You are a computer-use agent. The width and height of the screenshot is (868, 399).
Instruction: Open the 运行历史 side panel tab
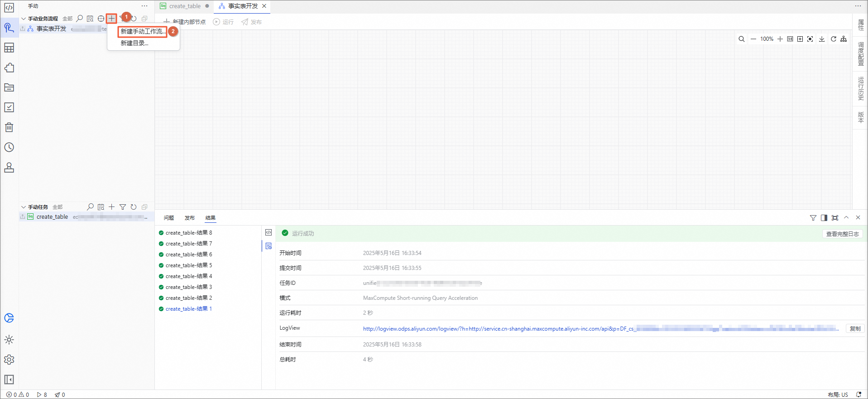(x=861, y=88)
